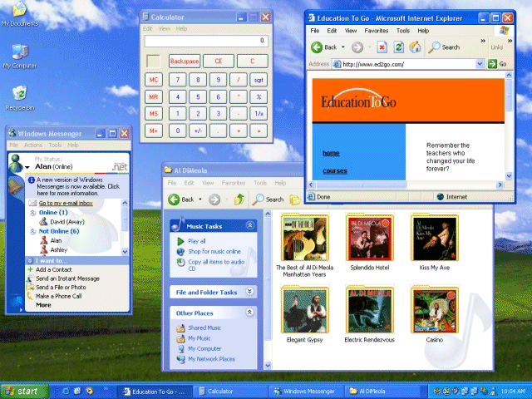Collapse the Music Tasks panel
The height and width of the screenshot is (399, 532).
(x=250, y=225)
